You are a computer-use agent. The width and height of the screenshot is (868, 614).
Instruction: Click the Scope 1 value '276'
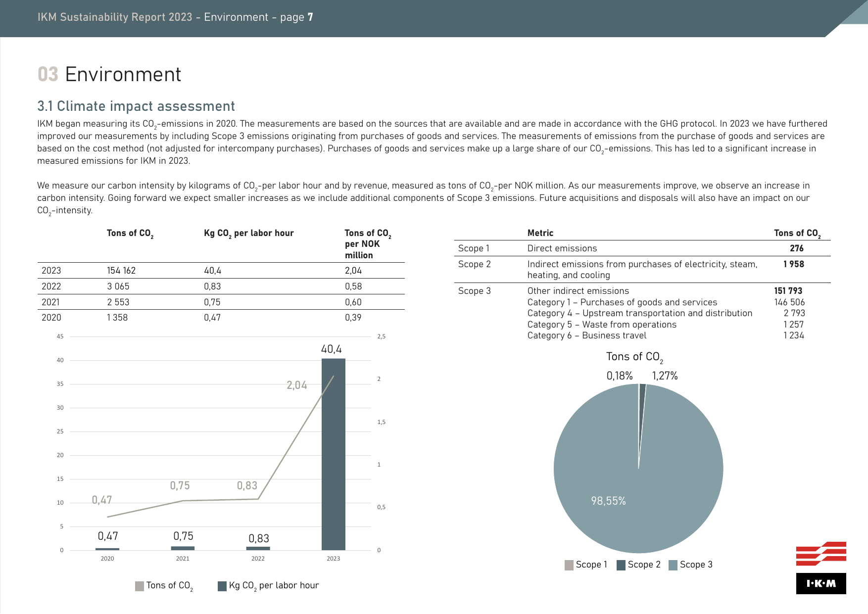pos(797,248)
